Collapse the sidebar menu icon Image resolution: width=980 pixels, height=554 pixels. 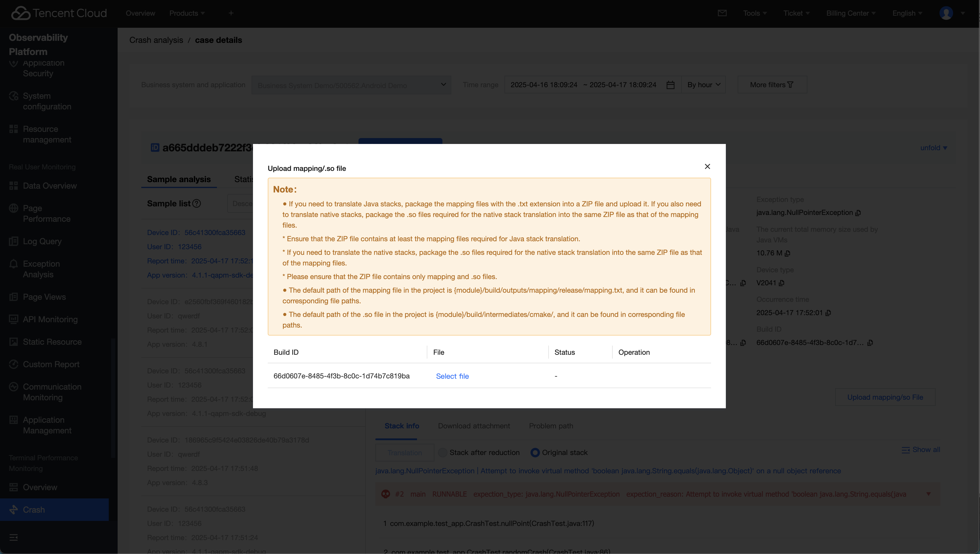14,537
